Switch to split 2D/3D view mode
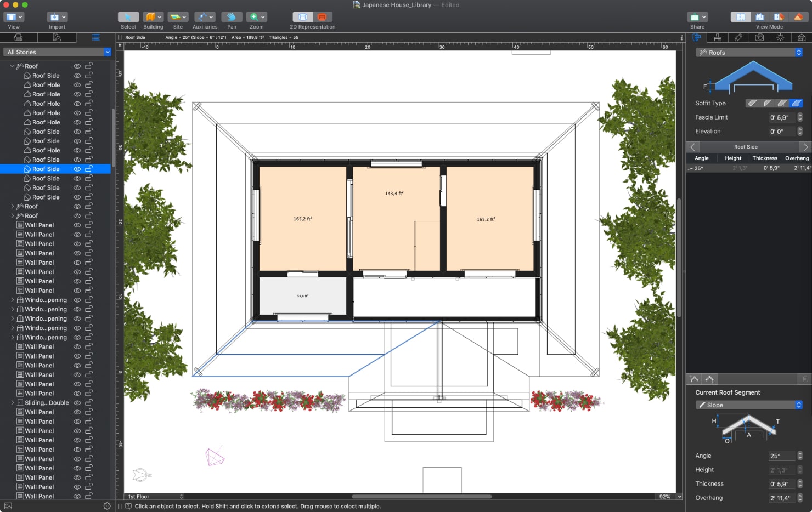 tap(779, 17)
